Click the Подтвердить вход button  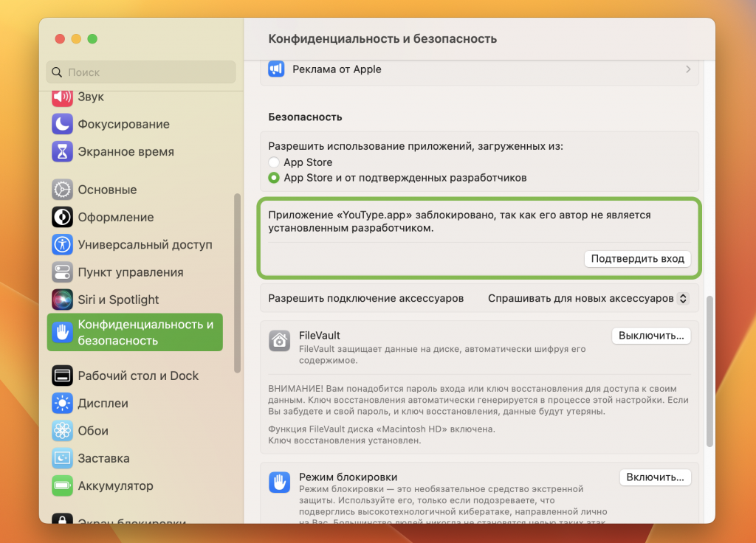tap(637, 259)
